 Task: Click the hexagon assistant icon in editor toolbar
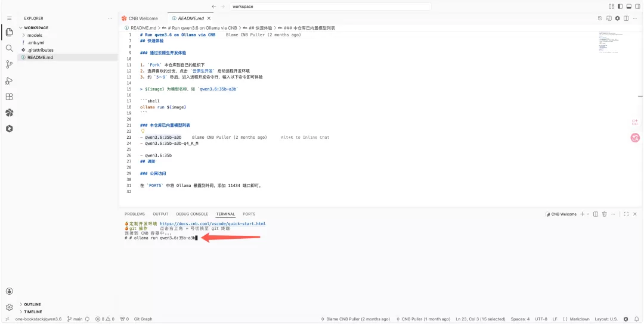click(617, 18)
